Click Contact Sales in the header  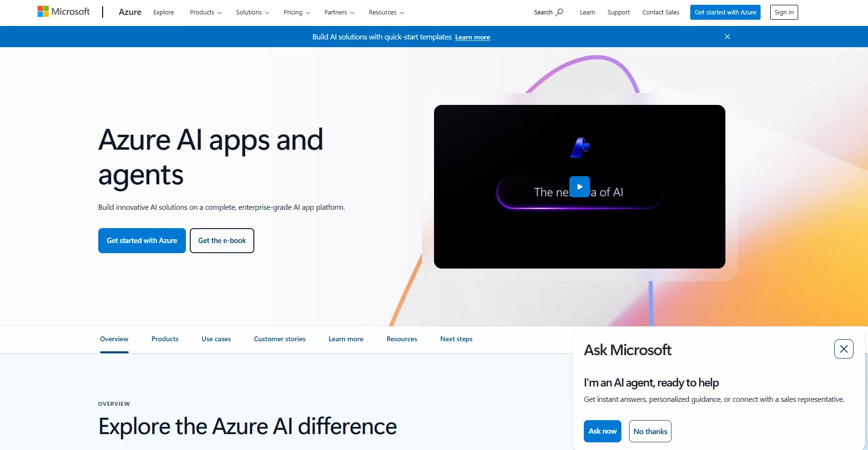[660, 12]
